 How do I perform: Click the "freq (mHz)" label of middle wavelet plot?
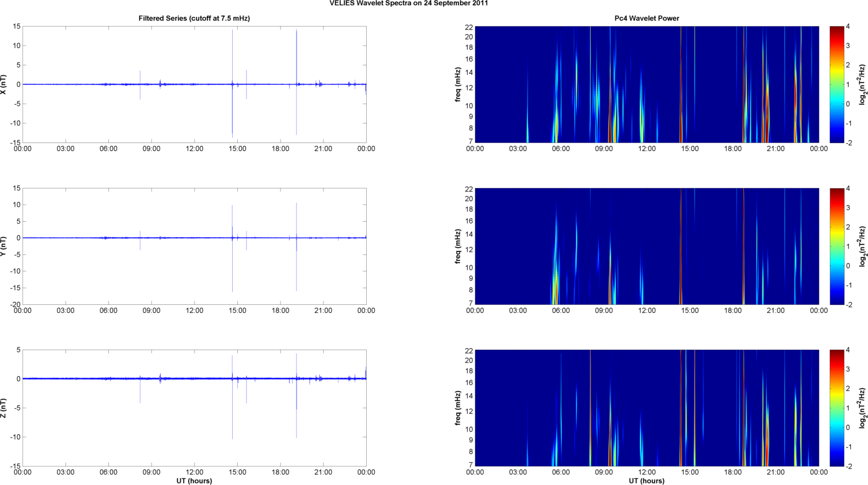tap(457, 246)
